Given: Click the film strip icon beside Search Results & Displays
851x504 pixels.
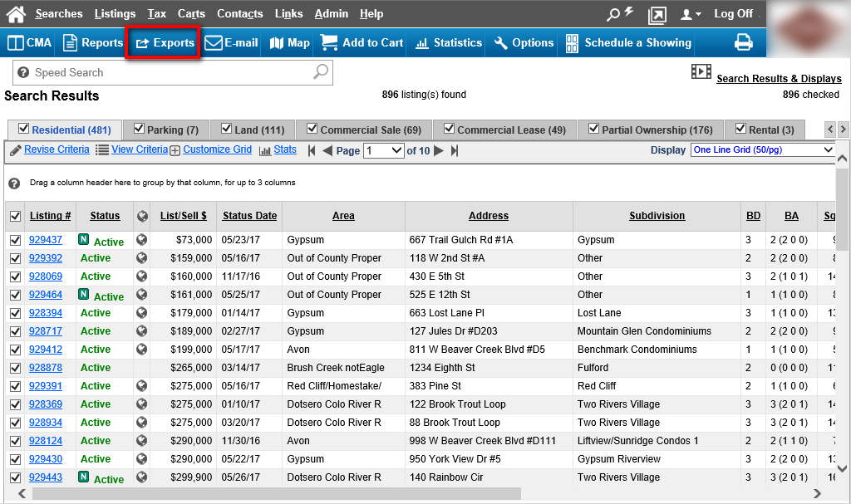Looking at the screenshot, I should 701,71.
